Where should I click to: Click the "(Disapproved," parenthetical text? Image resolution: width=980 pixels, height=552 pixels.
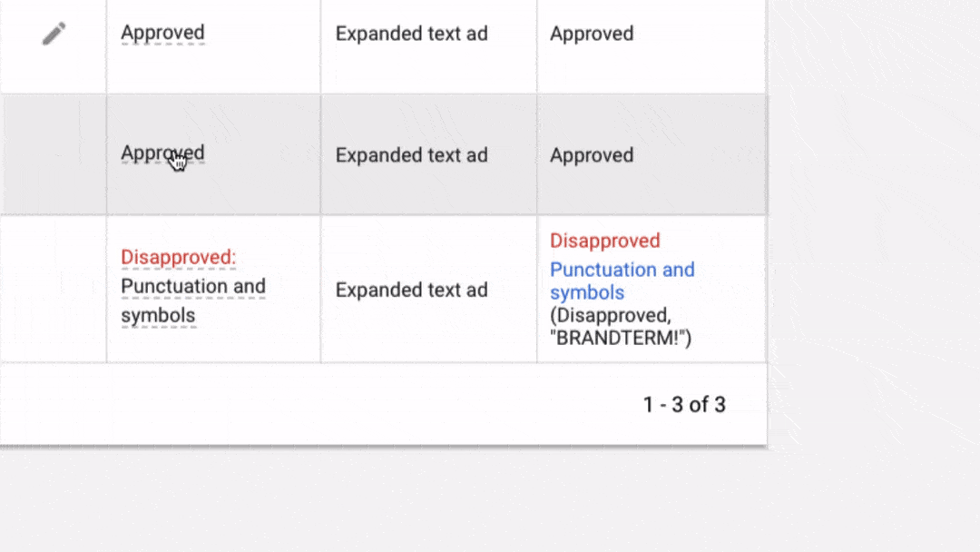[610, 315]
